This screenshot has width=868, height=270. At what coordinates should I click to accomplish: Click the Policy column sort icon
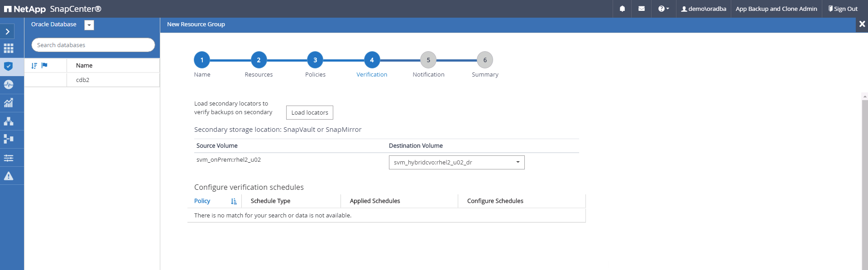click(234, 201)
